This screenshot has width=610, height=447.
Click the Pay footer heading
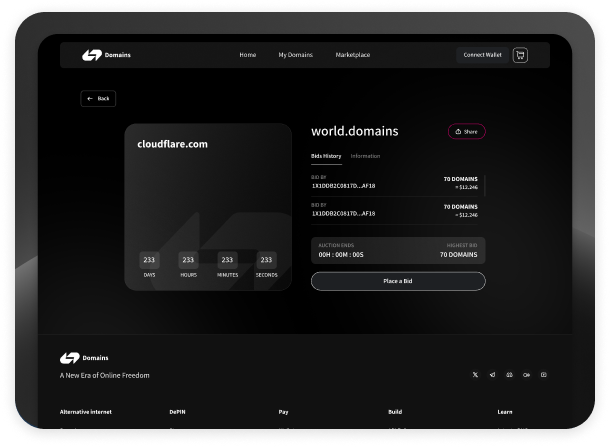pyautogui.click(x=283, y=412)
